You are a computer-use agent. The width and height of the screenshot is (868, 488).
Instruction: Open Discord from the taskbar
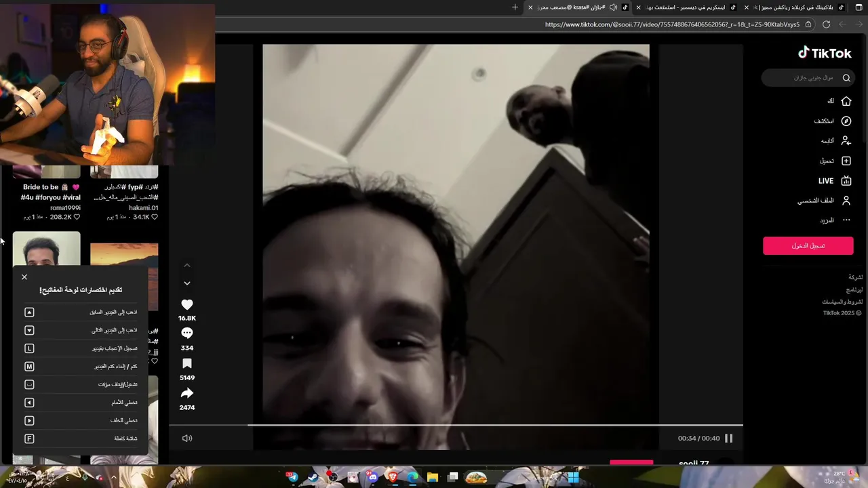(372, 477)
